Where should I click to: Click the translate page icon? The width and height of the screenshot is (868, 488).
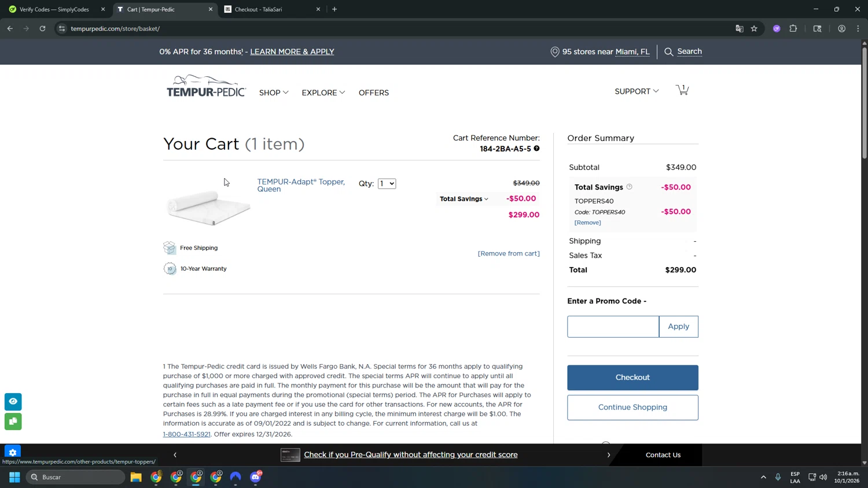coord(739,28)
